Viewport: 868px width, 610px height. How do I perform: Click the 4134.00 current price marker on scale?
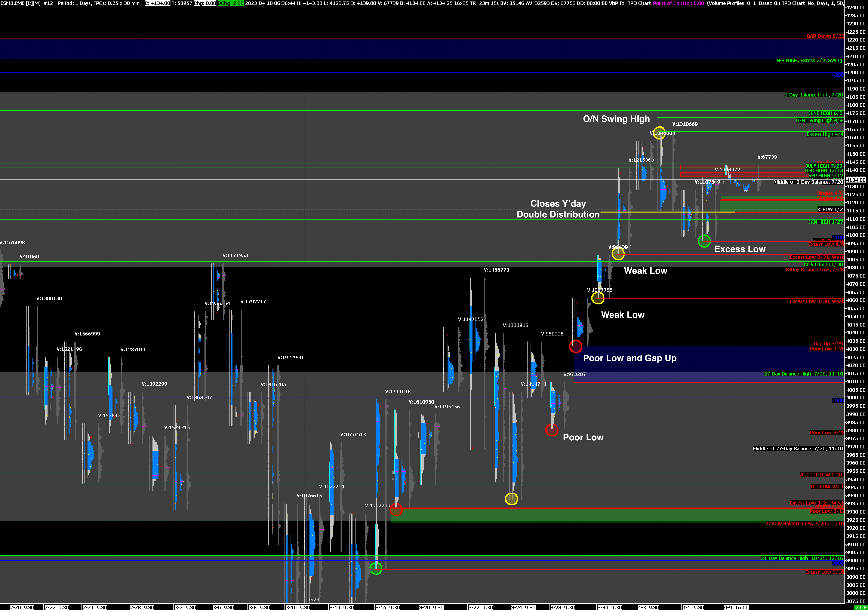tap(855, 180)
